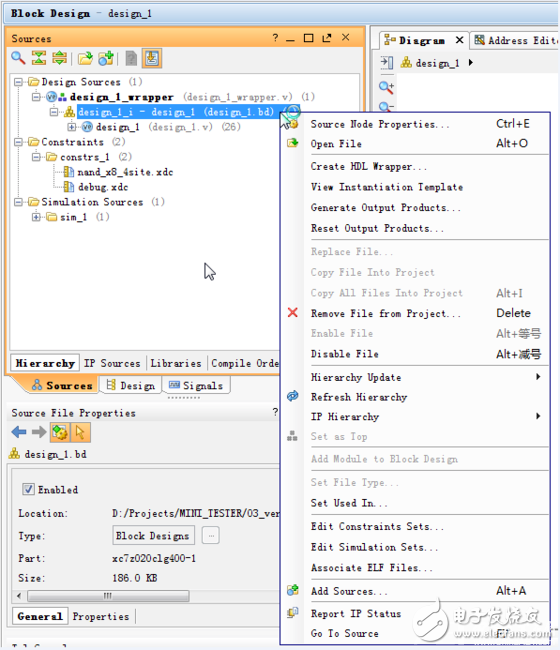Expand design_1.v node in hierarchy tree
The image size is (560, 650).
coord(72,127)
